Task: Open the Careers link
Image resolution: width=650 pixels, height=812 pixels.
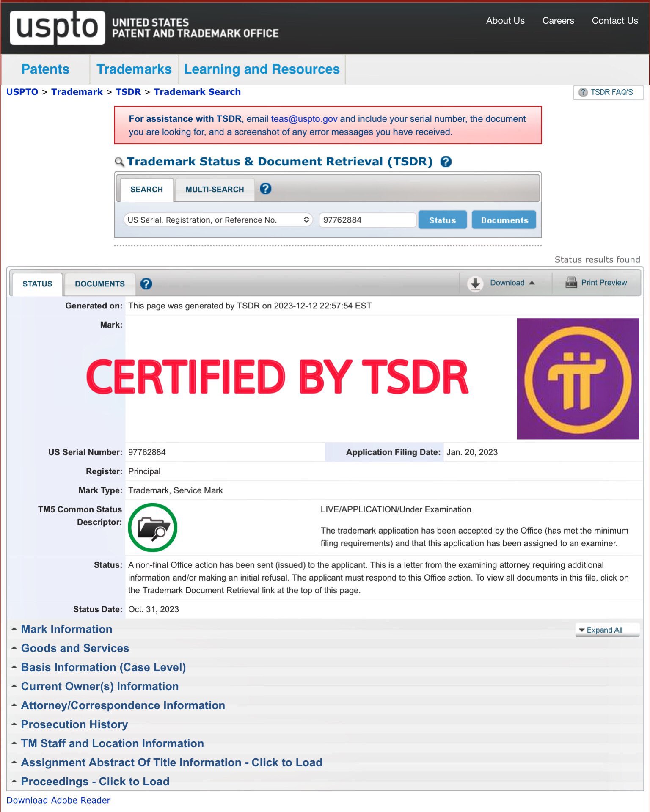Action: (x=558, y=21)
